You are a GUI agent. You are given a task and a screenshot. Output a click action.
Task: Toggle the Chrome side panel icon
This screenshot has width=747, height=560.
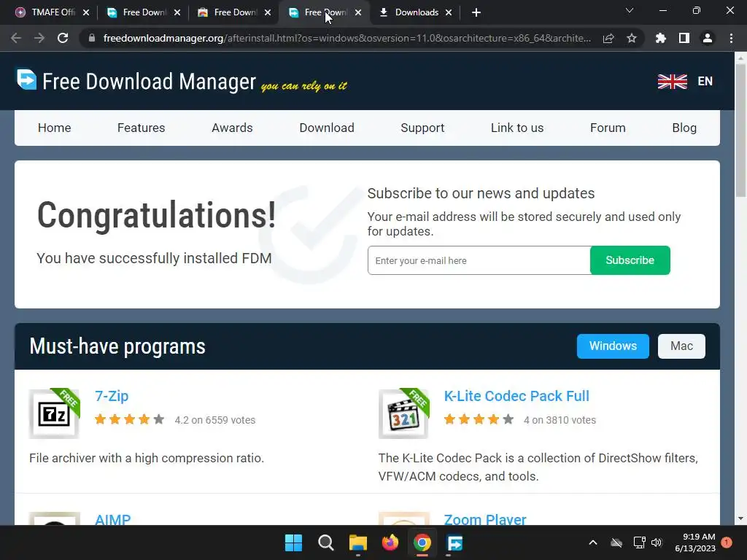point(684,38)
